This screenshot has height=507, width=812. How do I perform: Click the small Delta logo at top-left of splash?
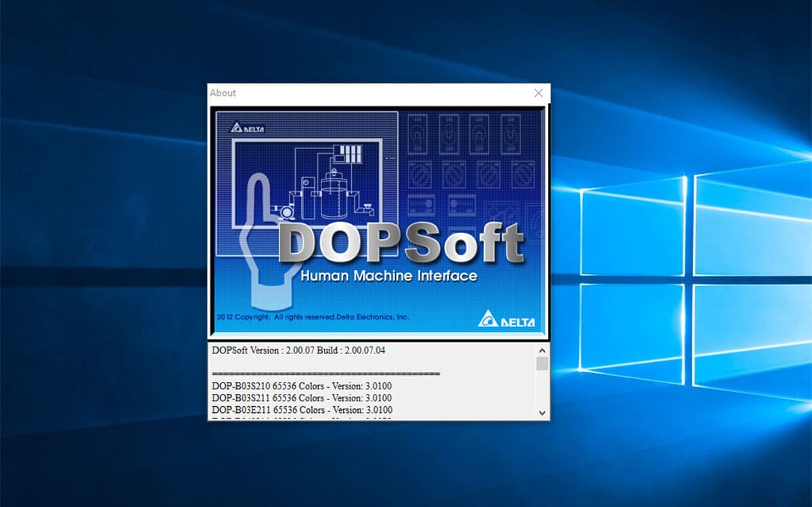click(x=247, y=127)
